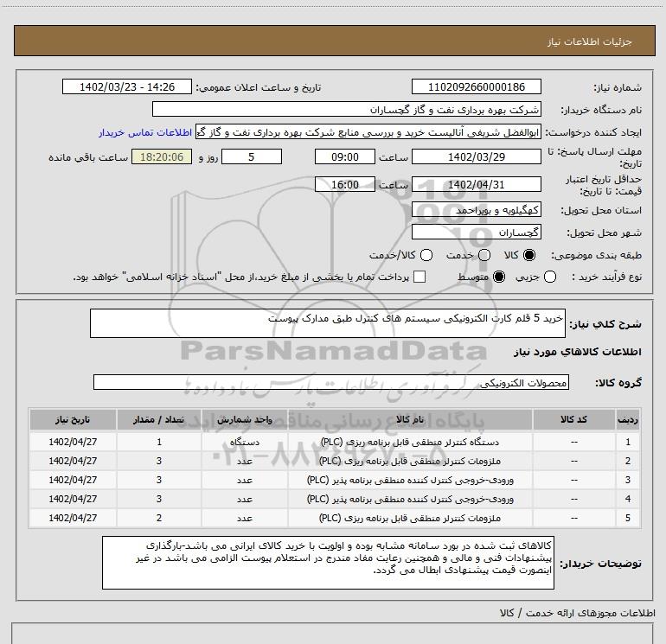Click the واحد شمارش column header
This screenshot has height=644, width=666.
(245, 419)
